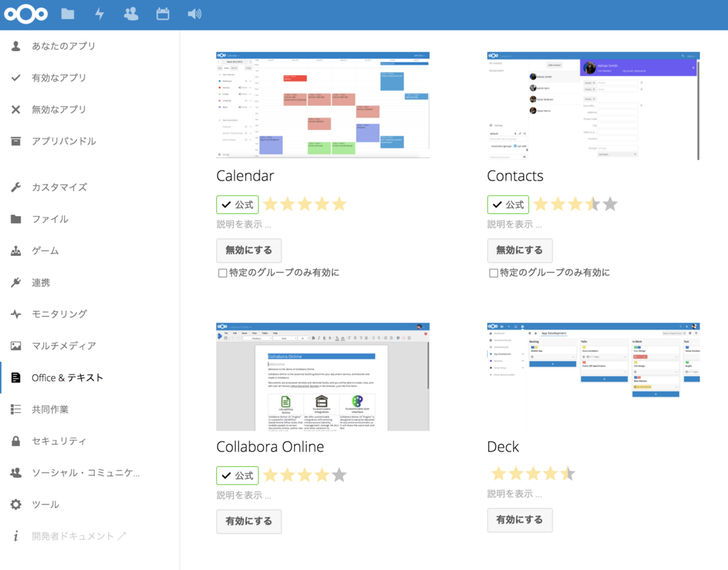Expand 説明を表示 for Deck
The height and width of the screenshot is (570, 728).
515,495
